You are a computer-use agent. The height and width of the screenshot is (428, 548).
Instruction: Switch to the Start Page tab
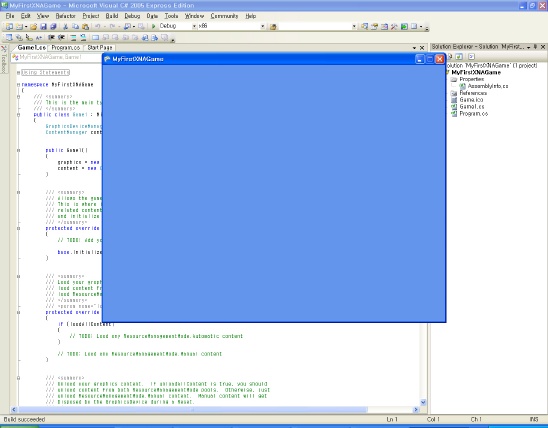(x=100, y=48)
